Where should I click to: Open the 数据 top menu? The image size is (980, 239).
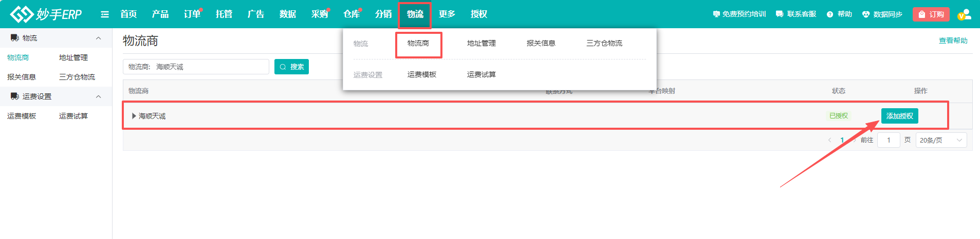coord(288,14)
